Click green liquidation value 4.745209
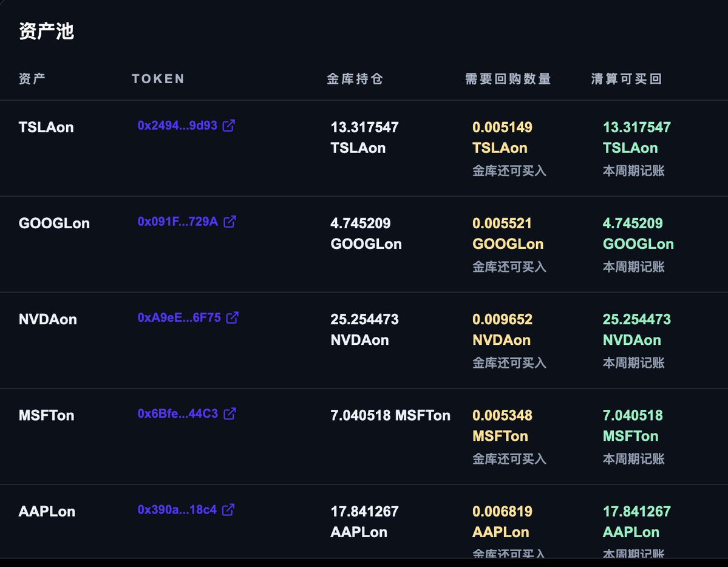728x567 pixels. click(x=632, y=223)
